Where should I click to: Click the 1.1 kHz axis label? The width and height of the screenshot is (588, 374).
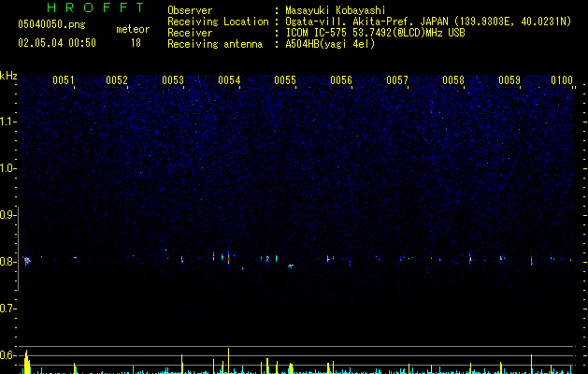[x=7, y=122]
